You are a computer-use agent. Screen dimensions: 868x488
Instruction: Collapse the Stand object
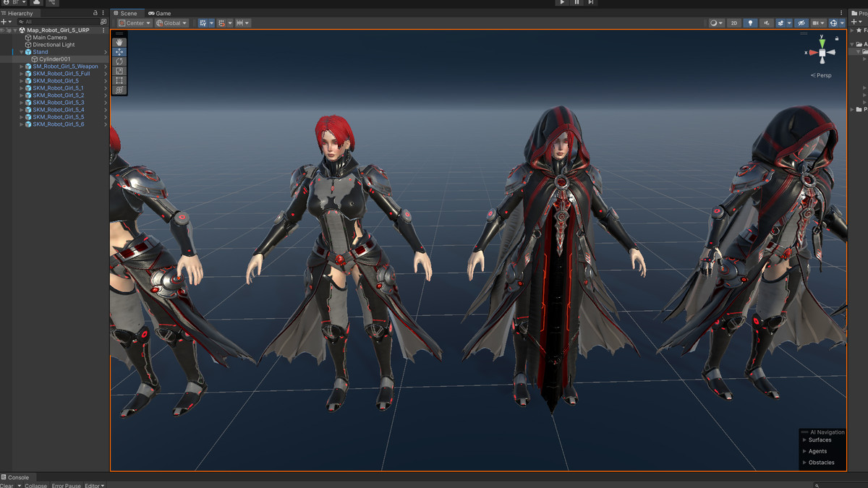coord(22,52)
